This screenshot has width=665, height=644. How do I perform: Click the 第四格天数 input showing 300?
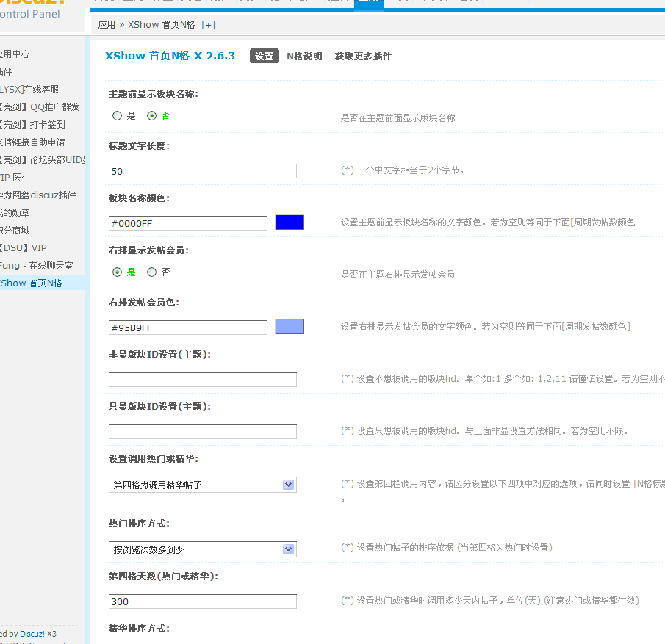click(x=202, y=601)
